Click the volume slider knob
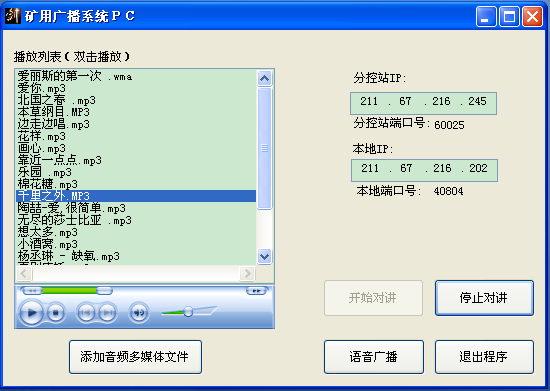This screenshot has height=391, width=550. [188, 311]
